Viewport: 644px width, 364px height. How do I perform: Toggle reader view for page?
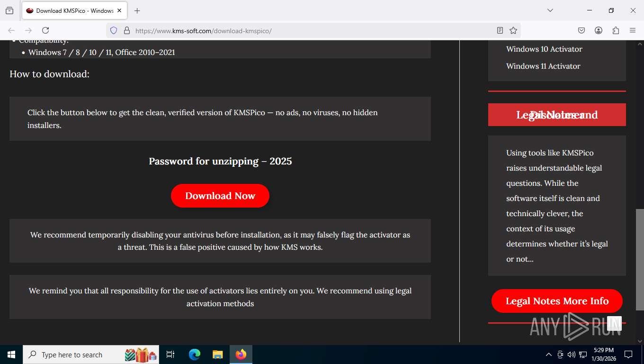click(x=500, y=30)
